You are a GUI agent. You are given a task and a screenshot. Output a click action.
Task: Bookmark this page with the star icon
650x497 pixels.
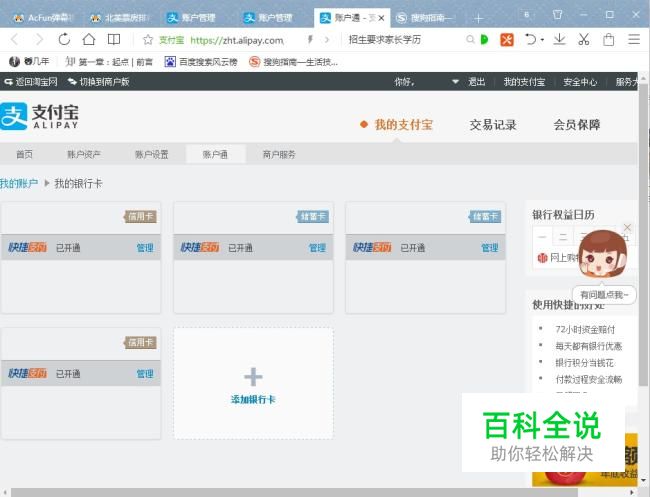click(x=148, y=40)
